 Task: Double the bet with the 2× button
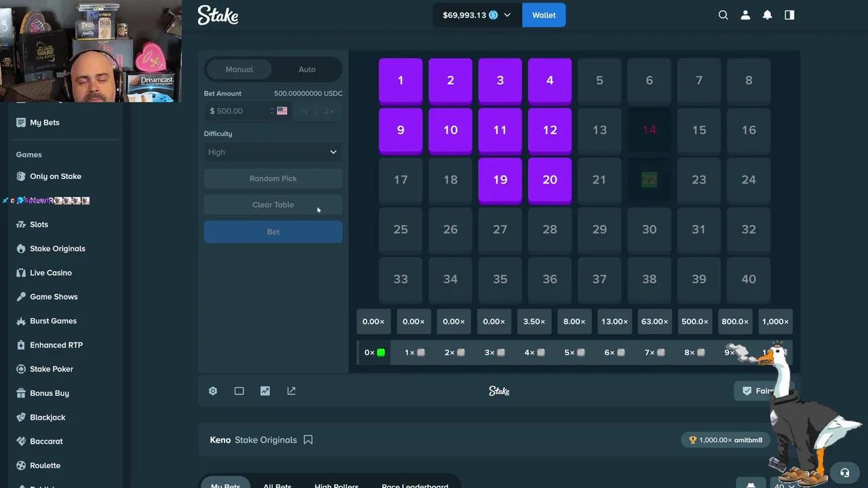(329, 111)
